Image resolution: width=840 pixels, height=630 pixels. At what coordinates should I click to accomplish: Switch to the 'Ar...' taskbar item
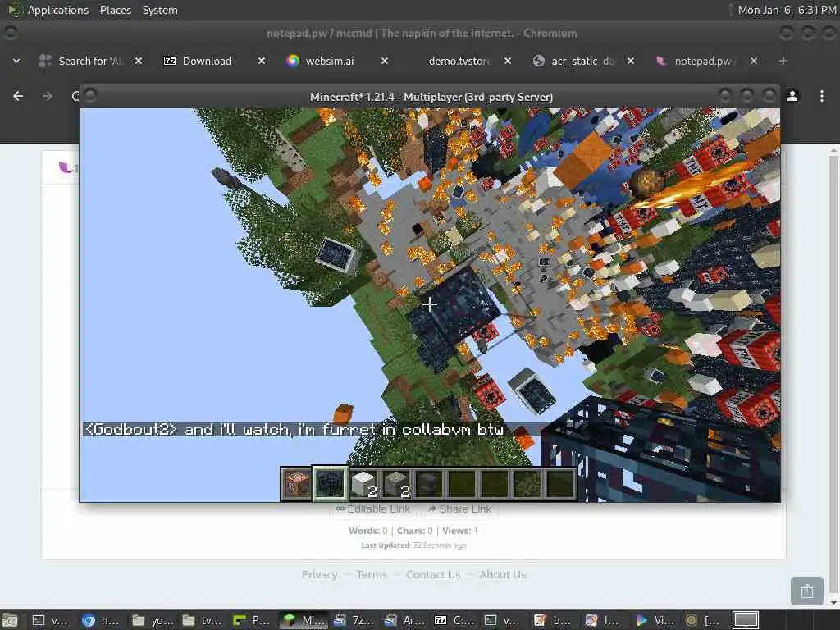[x=404, y=620]
